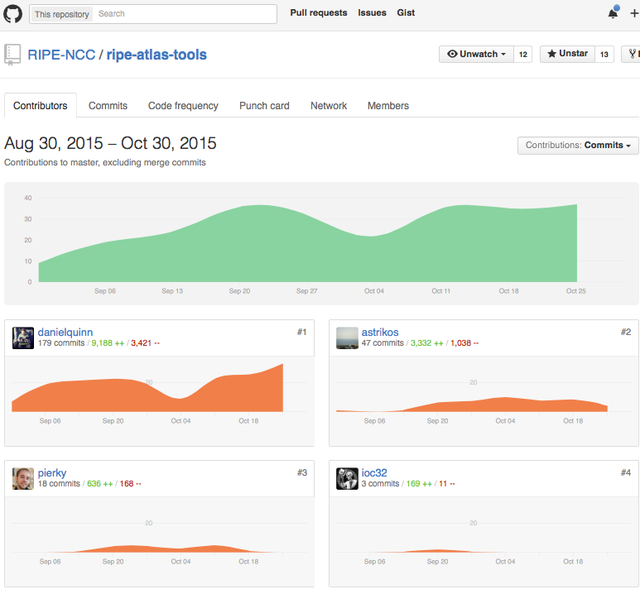Open the Contributions: Commits dropdown
Viewport: 640px width, 594px height.
coord(578,145)
